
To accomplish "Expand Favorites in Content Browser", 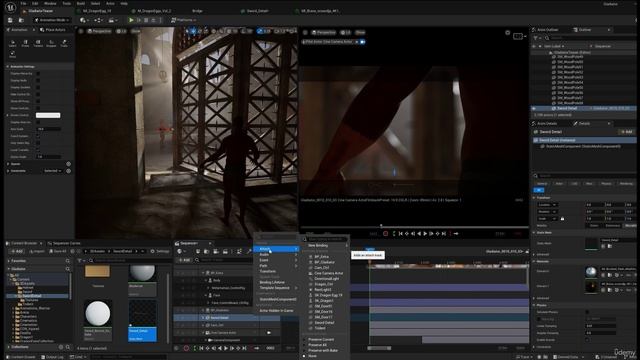I will pyautogui.click(x=9, y=261).
